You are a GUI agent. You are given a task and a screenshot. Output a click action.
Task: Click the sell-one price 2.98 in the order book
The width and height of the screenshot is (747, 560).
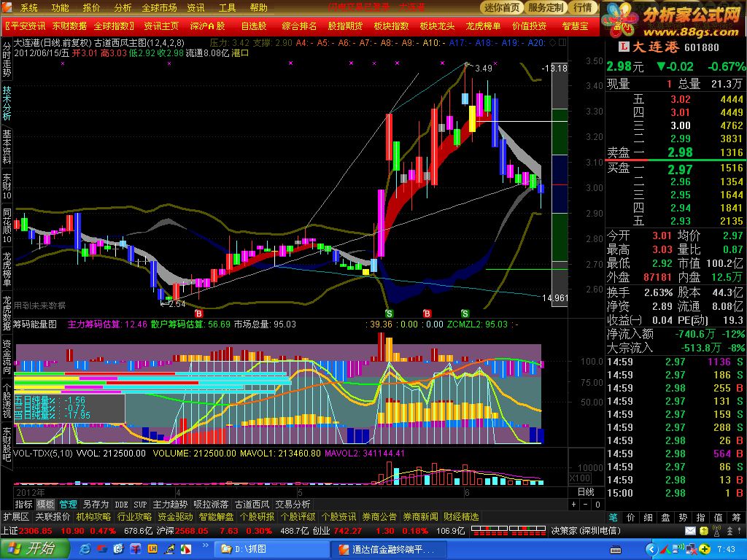click(x=681, y=152)
